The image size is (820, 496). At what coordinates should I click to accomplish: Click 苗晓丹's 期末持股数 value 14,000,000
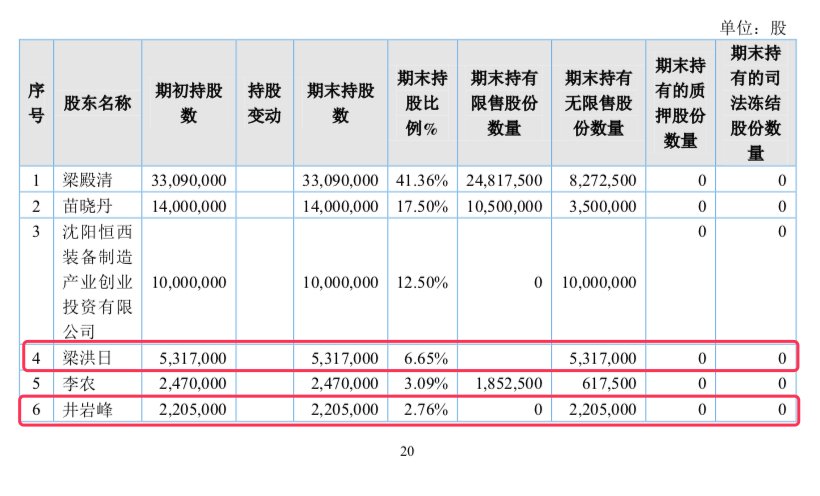tap(340, 206)
